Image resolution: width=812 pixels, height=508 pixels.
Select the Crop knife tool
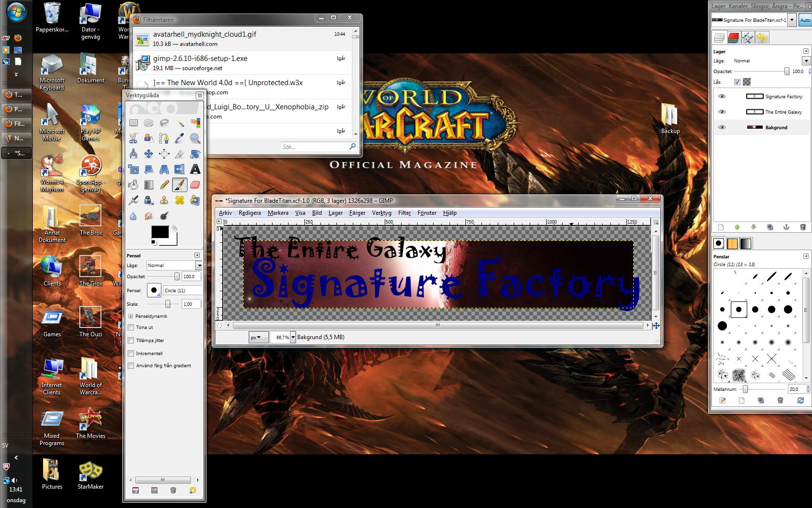click(x=180, y=154)
